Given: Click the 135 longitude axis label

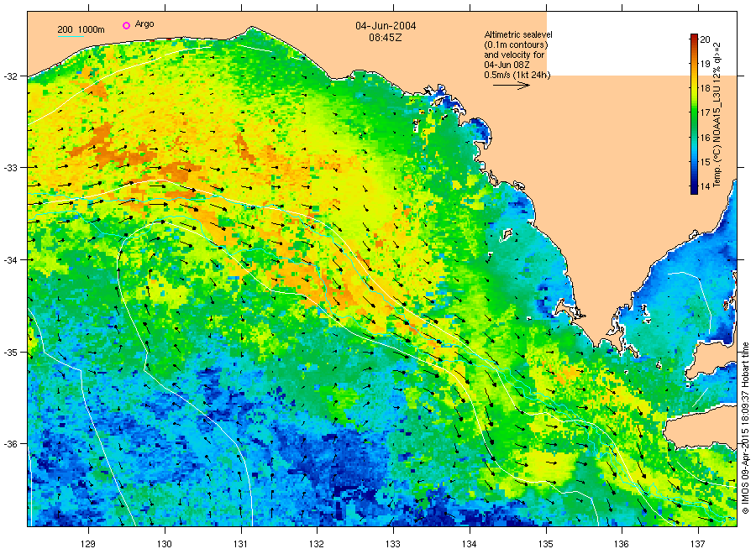Looking at the screenshot, I should 546,544.
